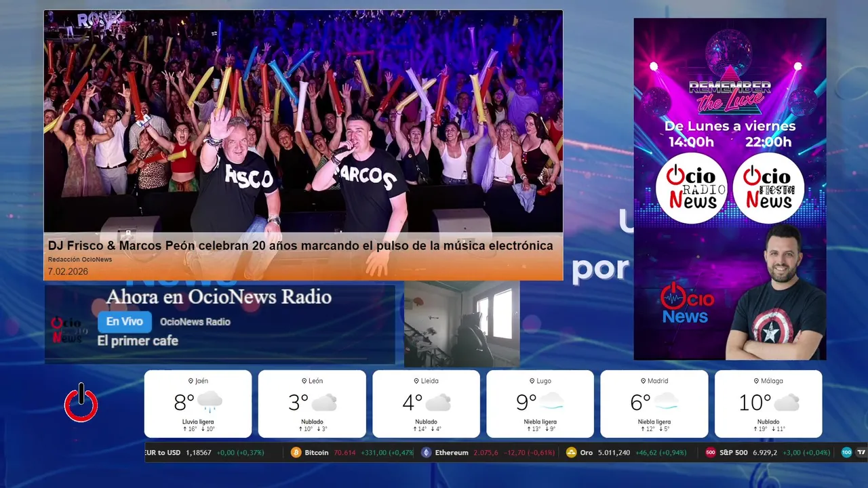
Task: Click the OcioNews Radio station label
Action: 195,322
